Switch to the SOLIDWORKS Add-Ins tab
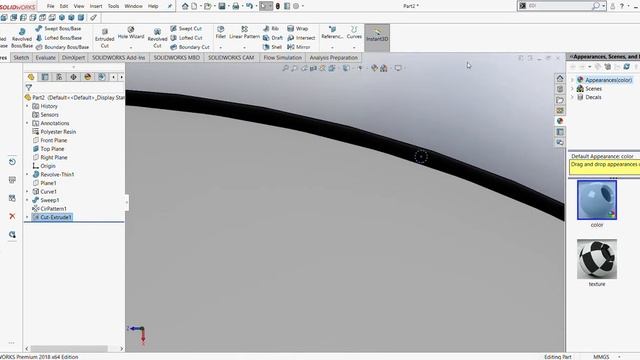Viewport: 640px width, 360px height. pyautogui.click(x=118, y=58)
